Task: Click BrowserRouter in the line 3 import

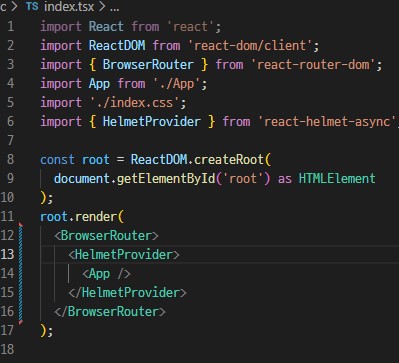Action: [148, 64]
